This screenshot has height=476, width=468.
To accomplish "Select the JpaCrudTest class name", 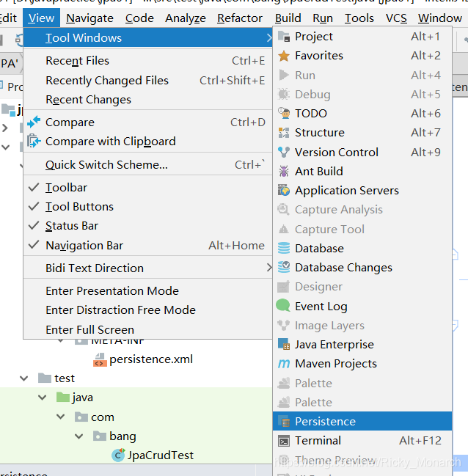I will (x=160, y=455).
